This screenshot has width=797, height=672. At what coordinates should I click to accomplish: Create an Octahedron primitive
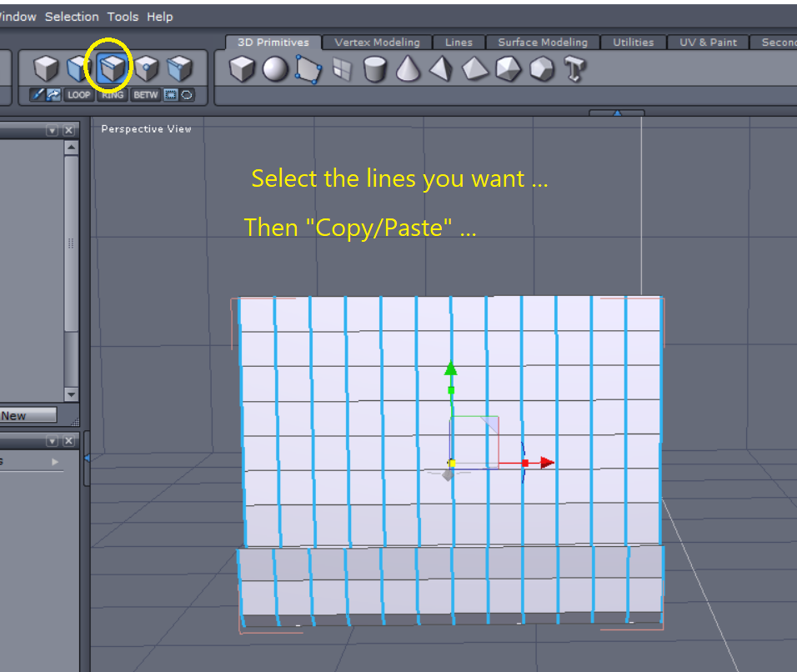click(474, 68)
